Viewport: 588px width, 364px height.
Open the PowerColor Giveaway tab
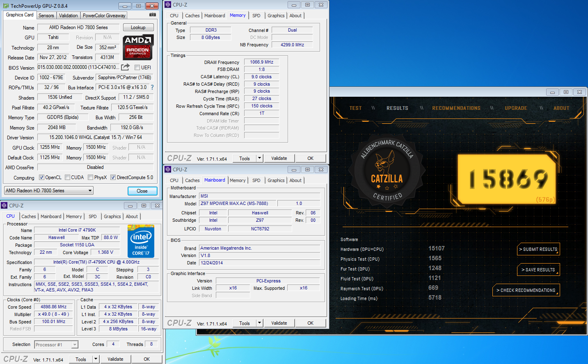(x=104, y=16)
